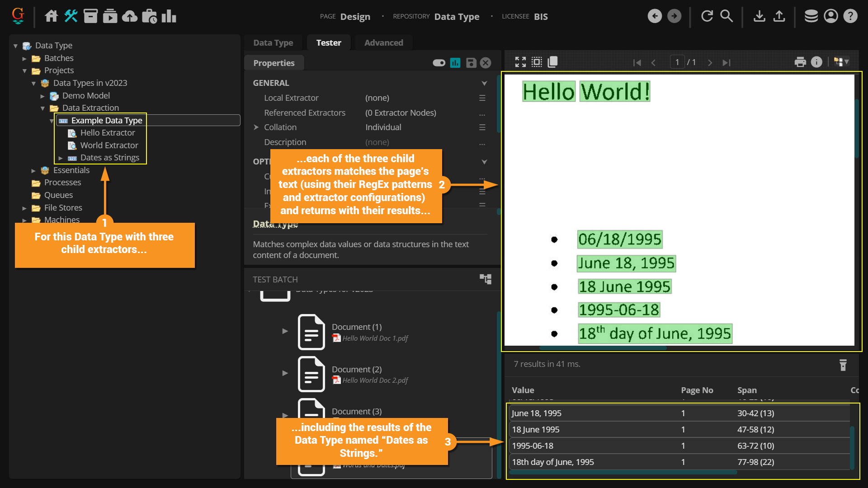Viewport: 868px width, 488px height.
Task: Toggle the test batch tree view icon
Action: coord(486,279)
